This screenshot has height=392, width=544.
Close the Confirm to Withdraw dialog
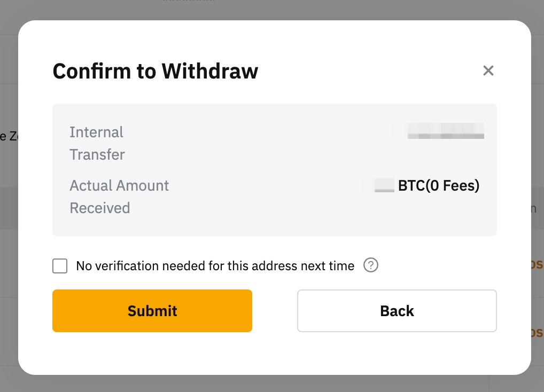tap(488, 70)
